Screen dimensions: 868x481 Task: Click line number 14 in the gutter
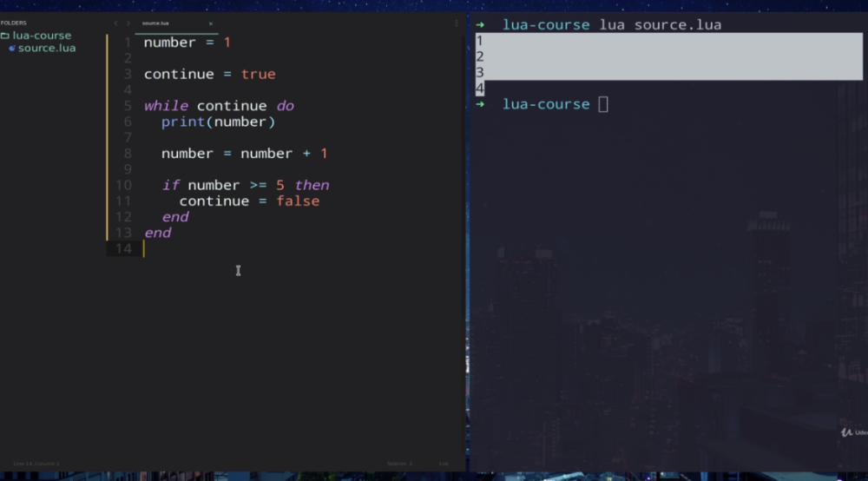tap(123, 249)
